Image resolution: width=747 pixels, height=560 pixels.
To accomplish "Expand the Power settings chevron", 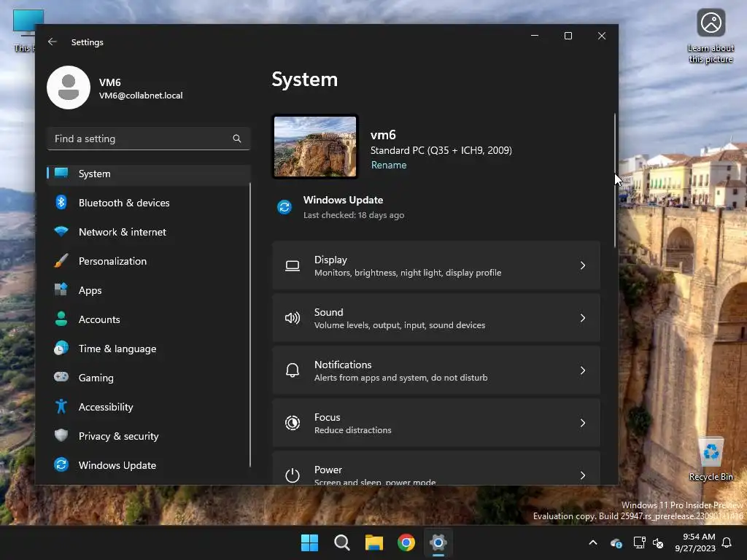I will [583, 475].
